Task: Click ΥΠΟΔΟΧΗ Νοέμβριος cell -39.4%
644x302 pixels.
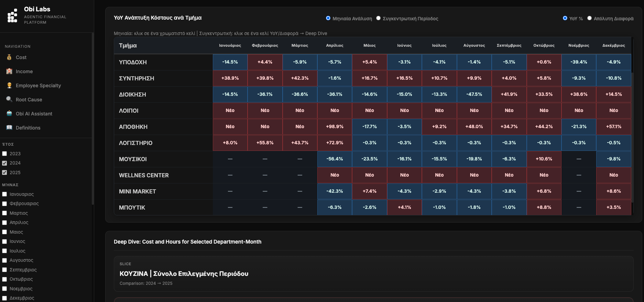Action: coord(579,62)
